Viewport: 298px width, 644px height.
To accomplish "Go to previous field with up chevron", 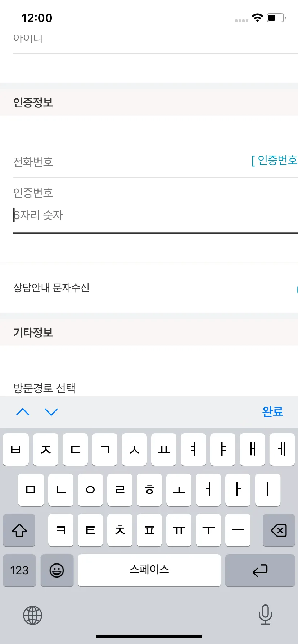I will 23,412.
